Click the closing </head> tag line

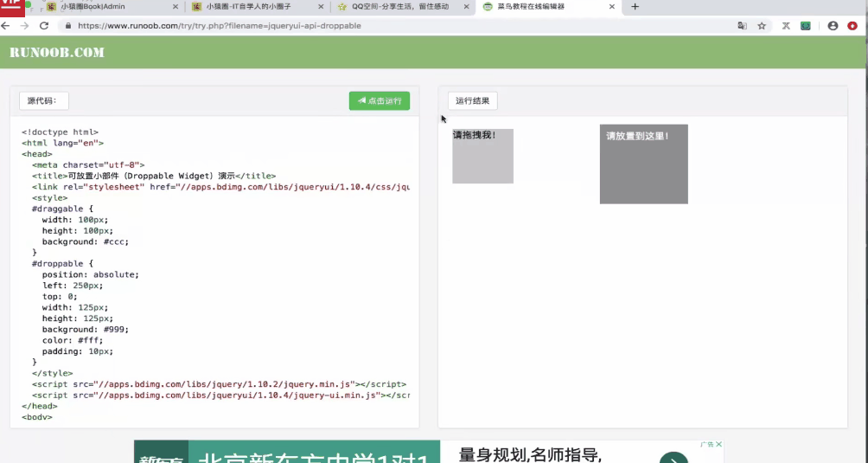pos(39,406)
